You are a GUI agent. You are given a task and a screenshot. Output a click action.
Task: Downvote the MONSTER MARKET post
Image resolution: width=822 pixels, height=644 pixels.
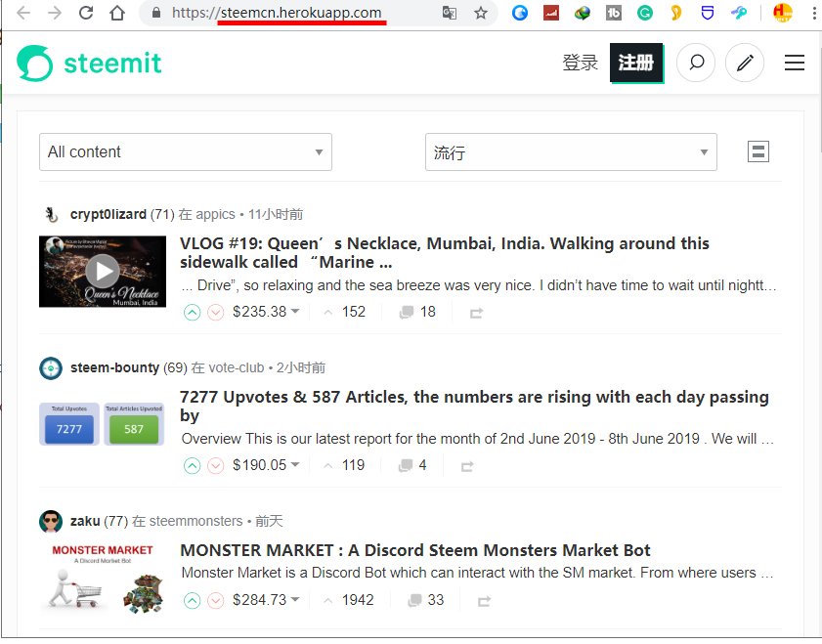(x=215, y=600)
